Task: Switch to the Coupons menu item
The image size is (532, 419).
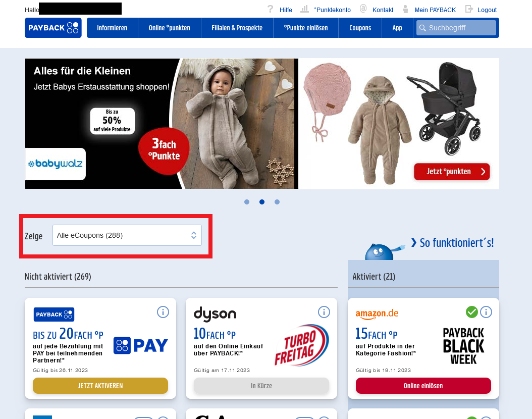Action: tap(360, 28)
